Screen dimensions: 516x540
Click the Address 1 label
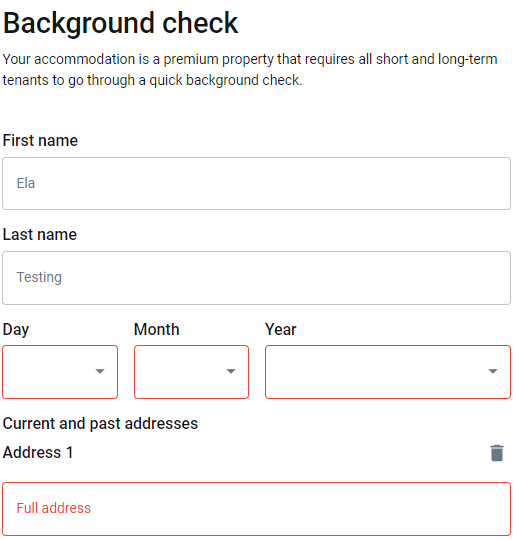(38, 453)
